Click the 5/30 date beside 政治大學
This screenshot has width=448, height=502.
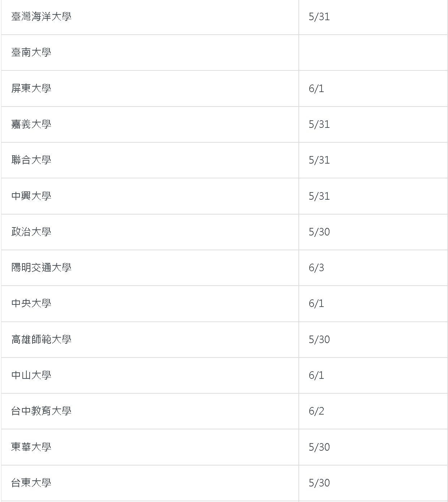[319, 232]
